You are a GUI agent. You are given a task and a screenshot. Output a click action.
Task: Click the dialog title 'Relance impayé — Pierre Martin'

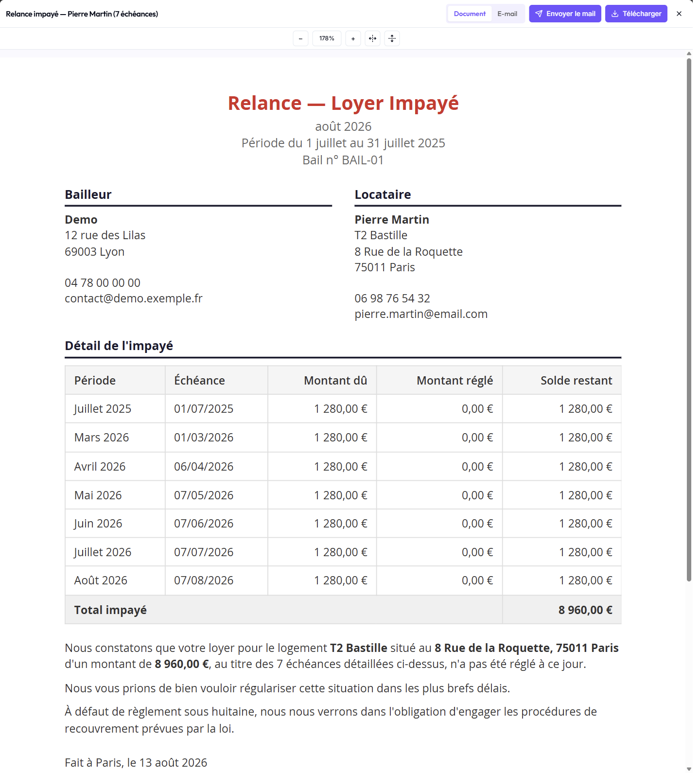point(82,14)
